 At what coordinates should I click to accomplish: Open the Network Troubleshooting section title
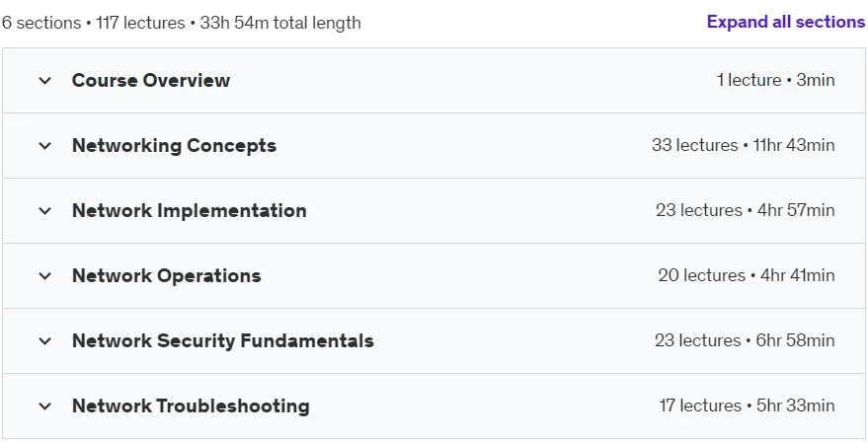pyautogui.click(x=191, y=406)
